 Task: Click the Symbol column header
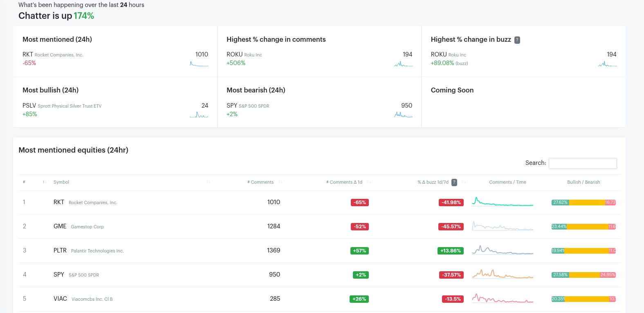[61, 182]
